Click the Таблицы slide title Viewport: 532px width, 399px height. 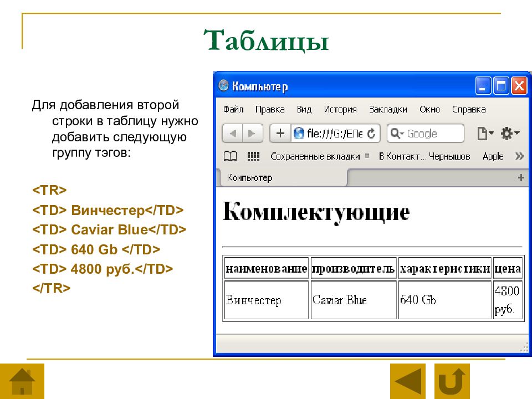point(266,40)
